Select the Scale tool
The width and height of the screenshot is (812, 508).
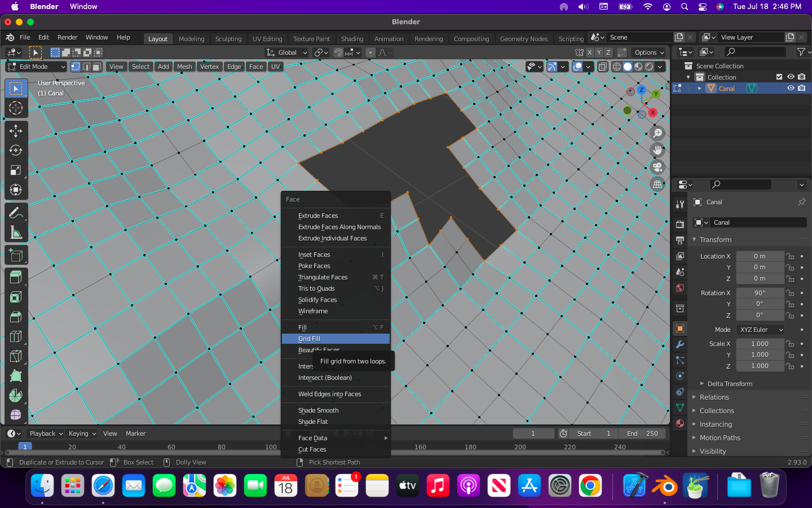16,170
